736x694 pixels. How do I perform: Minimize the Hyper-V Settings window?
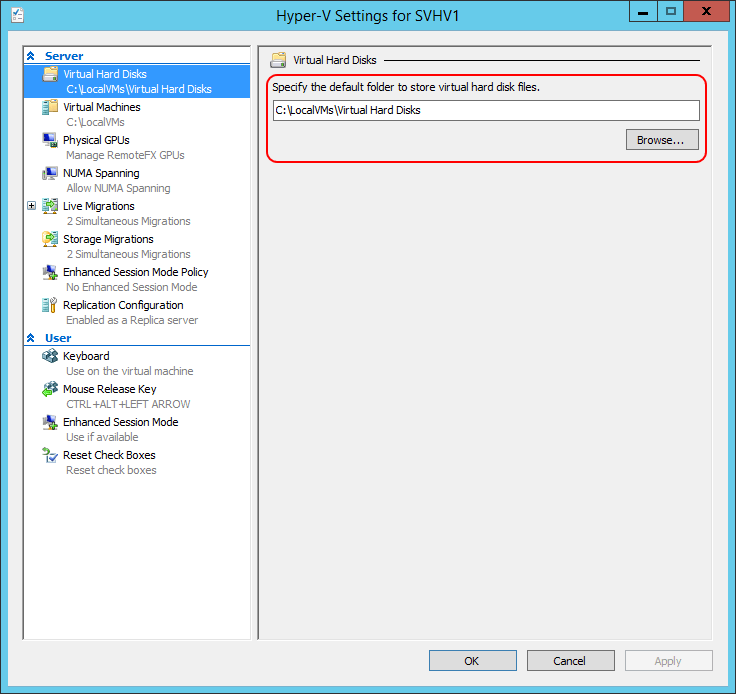point(644,11)
